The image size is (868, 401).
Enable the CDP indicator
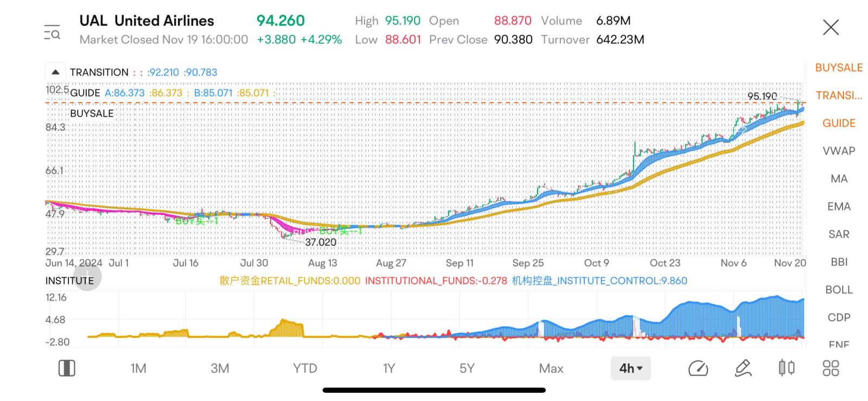click(x=839, y=317)
